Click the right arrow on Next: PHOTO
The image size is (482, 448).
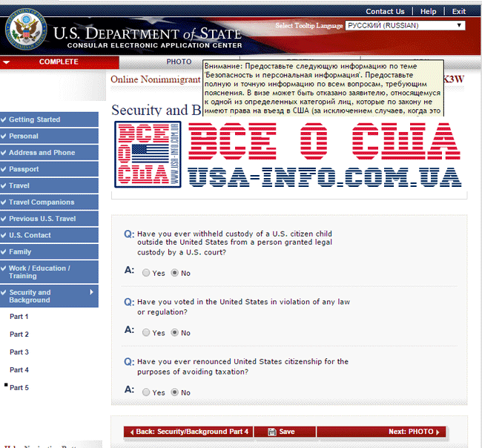438,432
